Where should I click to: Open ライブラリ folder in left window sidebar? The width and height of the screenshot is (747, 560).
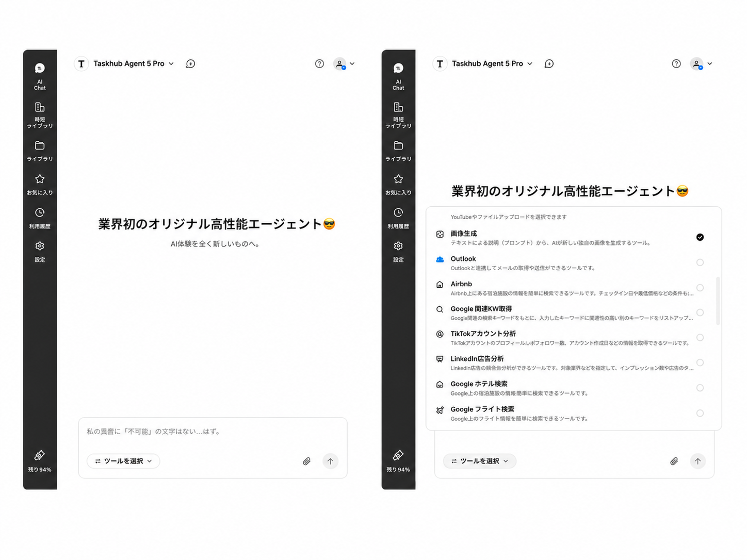point(40,151)
